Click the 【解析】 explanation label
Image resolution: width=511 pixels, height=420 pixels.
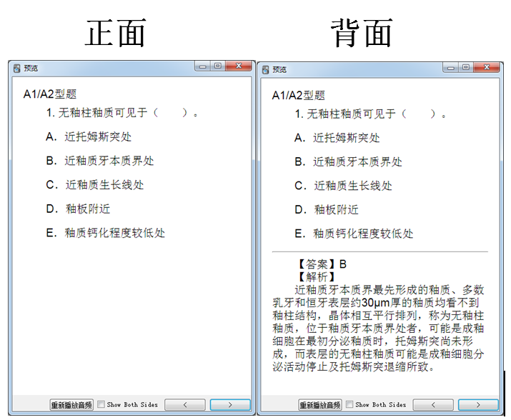316,277
